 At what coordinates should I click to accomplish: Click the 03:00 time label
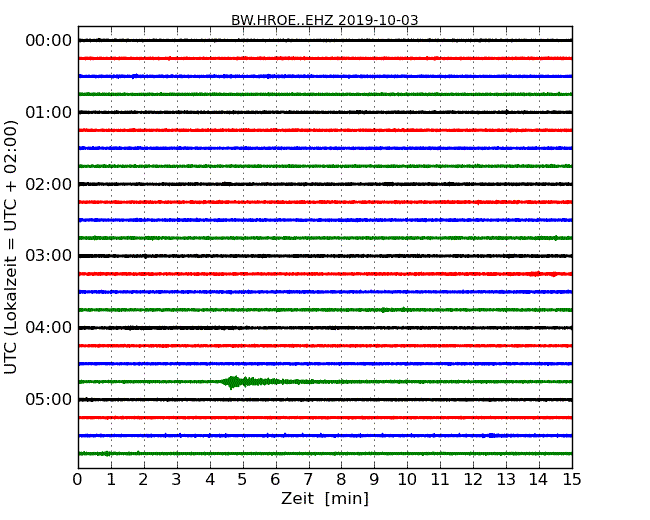(x=49, y=255)
